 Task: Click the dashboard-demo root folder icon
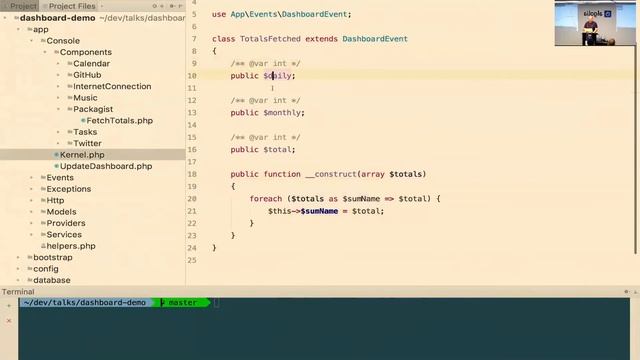[17, 18]
